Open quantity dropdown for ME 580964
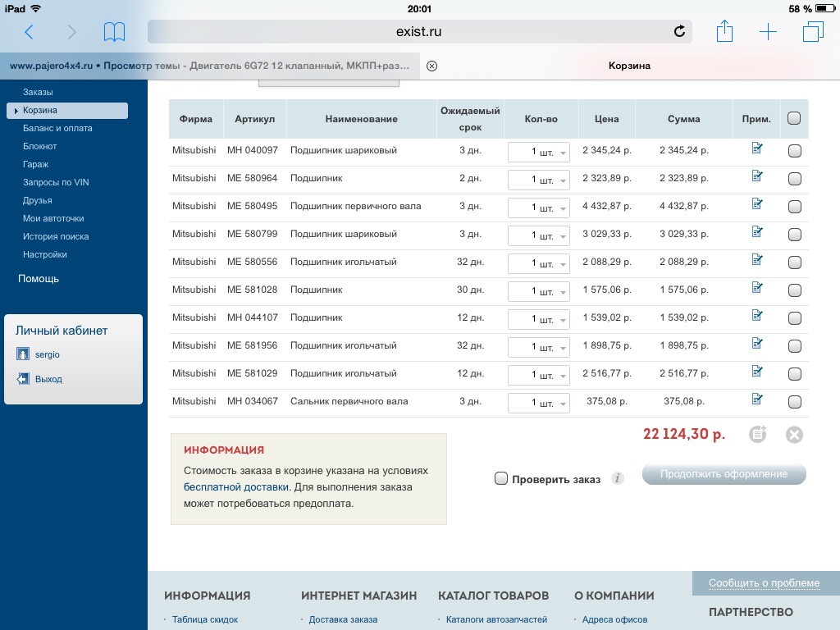 pos(539,180)
